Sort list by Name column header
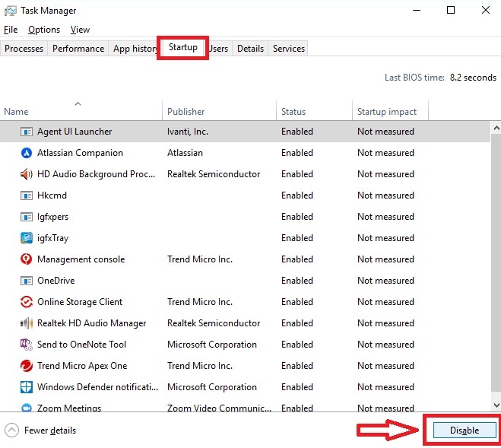This screenshot has height=448, width=501. [x=16, y=112]
